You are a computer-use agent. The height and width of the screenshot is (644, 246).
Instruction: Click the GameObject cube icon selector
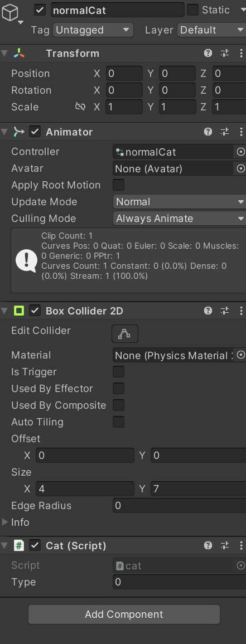12,14
